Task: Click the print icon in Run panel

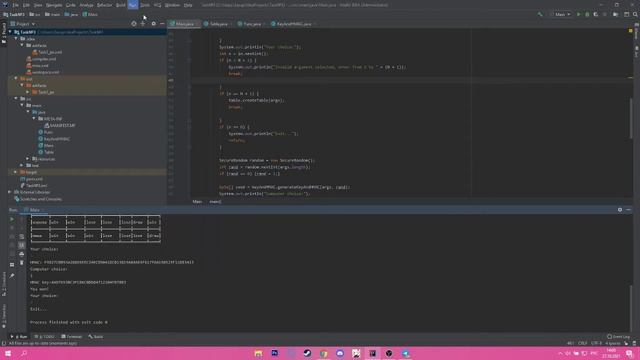Action: (22, 254)
